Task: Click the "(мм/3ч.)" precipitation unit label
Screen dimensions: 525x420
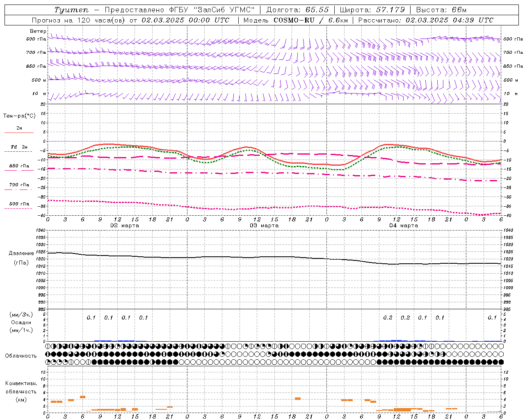Action: click(x=21, y=315)
